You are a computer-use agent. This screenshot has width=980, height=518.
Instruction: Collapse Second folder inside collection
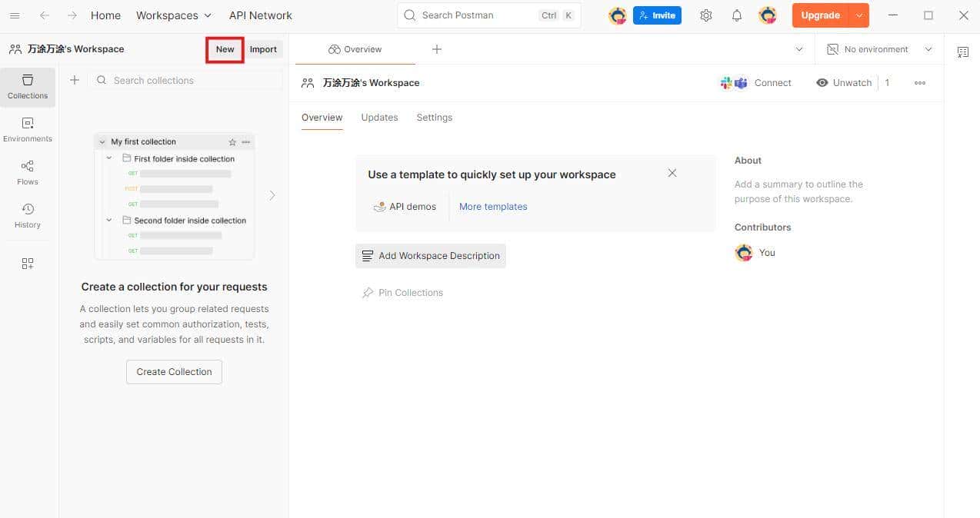coord(108,220)
